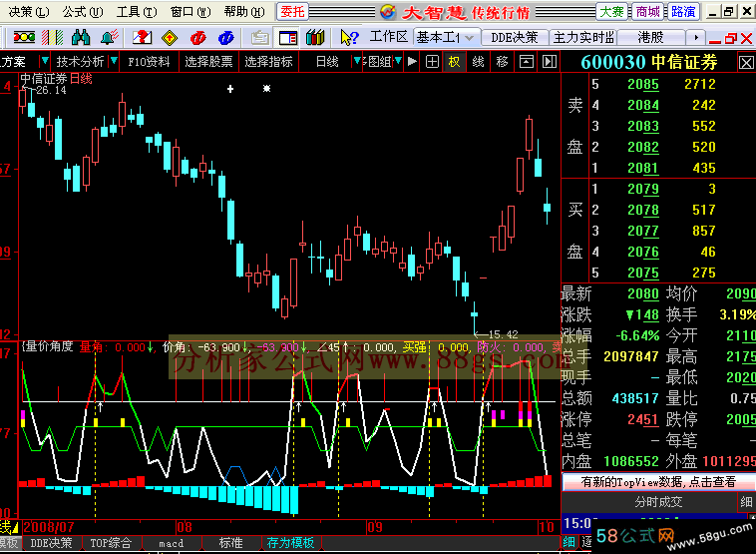Open the 窗口(W) menu

(x=190, y=12)
